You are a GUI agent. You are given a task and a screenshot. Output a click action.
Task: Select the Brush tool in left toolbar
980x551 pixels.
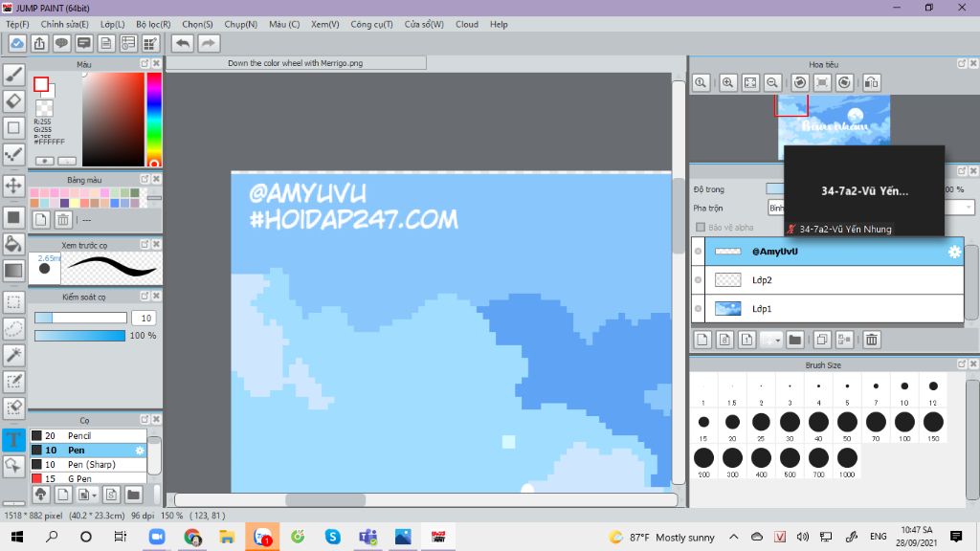tap(13, 75)
